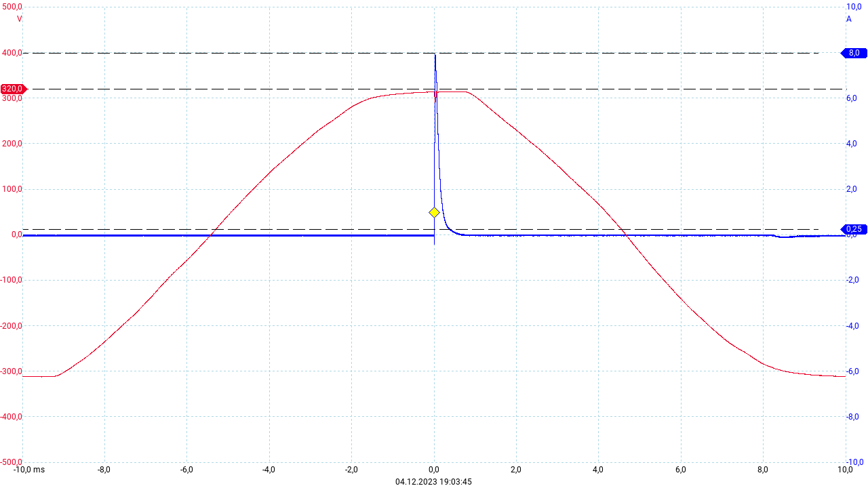Click the yellow diamond trigger marker

[434, 213]
